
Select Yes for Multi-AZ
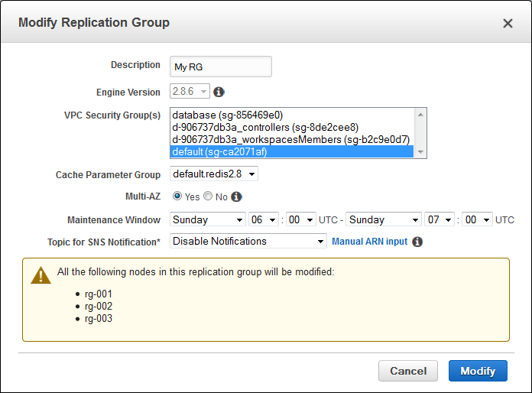177,196
